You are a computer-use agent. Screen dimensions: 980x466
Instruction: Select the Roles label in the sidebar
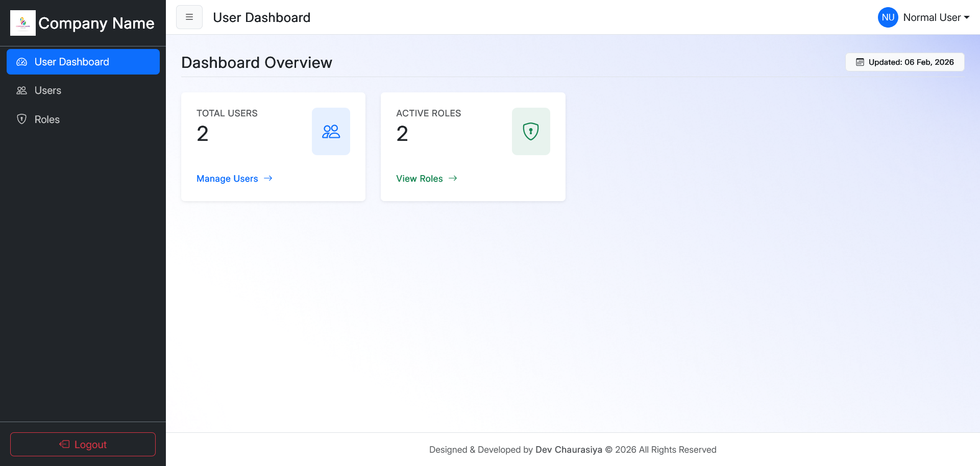pyautogui.click(x=47, y=119)
